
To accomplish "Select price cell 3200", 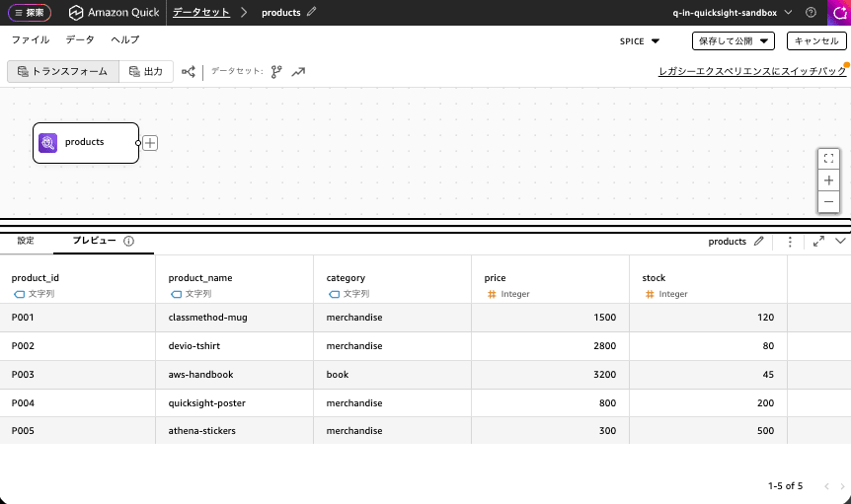I will (550, 375).
